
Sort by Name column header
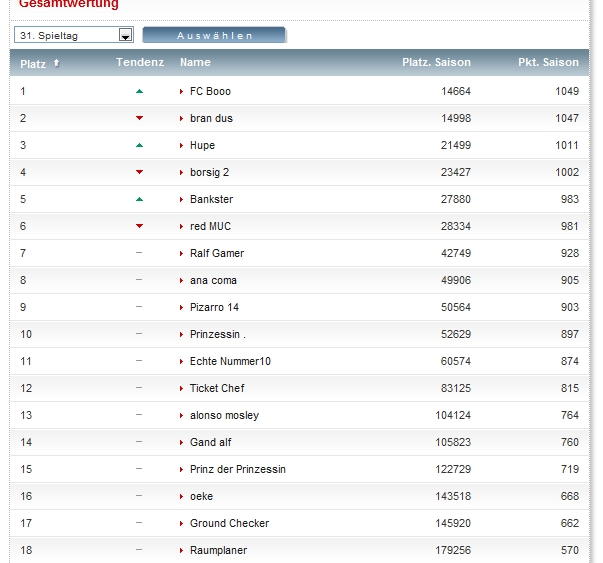(195, 63)
